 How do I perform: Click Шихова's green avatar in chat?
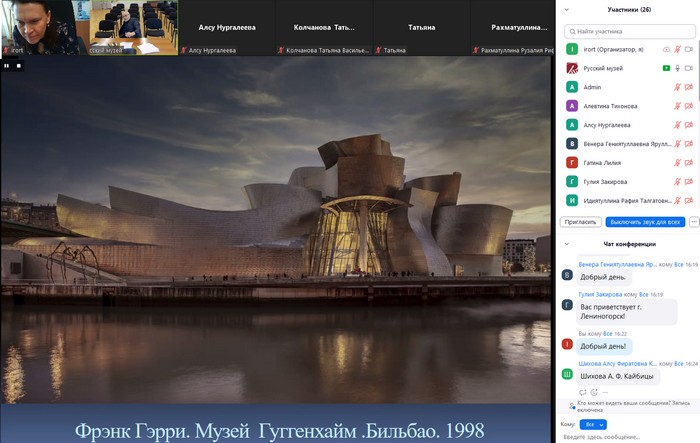click(x=567, y=374)
